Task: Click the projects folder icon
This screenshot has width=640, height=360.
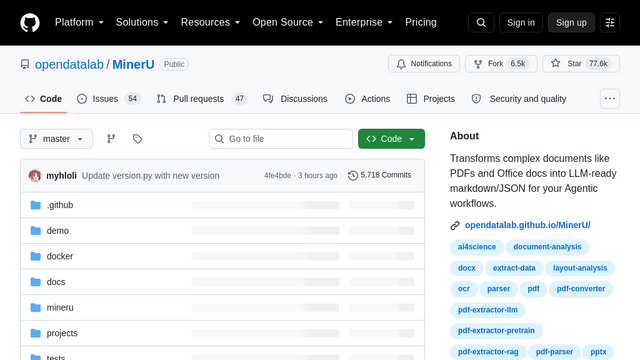Action: [36, 333]
